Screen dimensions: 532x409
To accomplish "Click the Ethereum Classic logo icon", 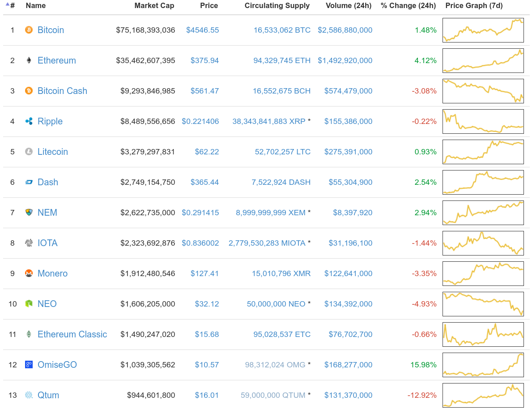I will click(29, 334).
